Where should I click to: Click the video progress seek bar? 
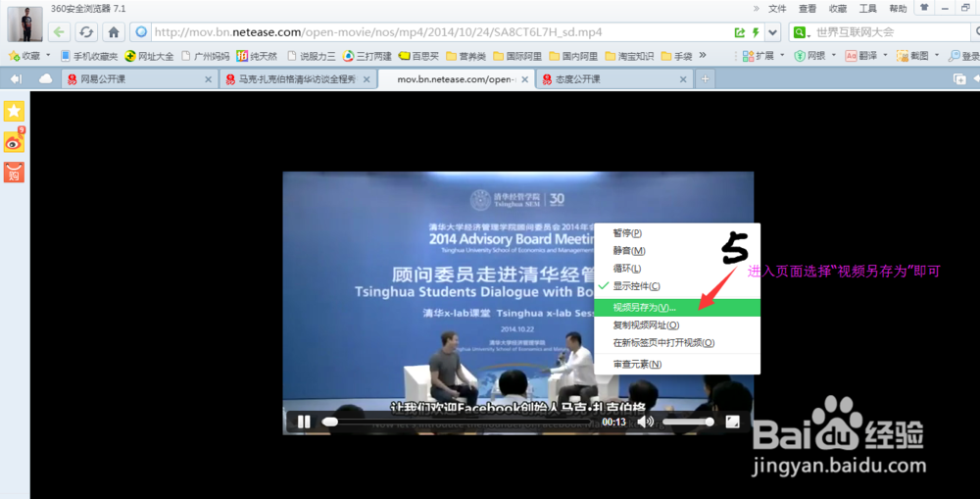(x=458, y=423)
